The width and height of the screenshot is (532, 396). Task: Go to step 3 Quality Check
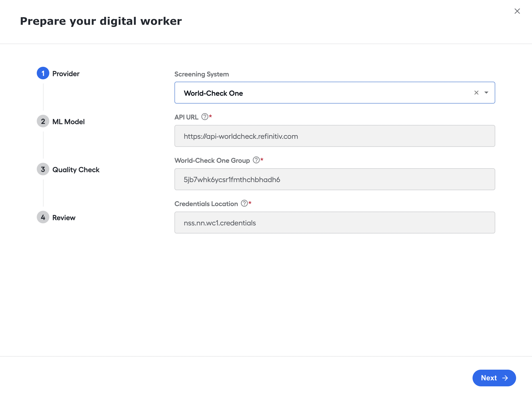tap(68, 169)
